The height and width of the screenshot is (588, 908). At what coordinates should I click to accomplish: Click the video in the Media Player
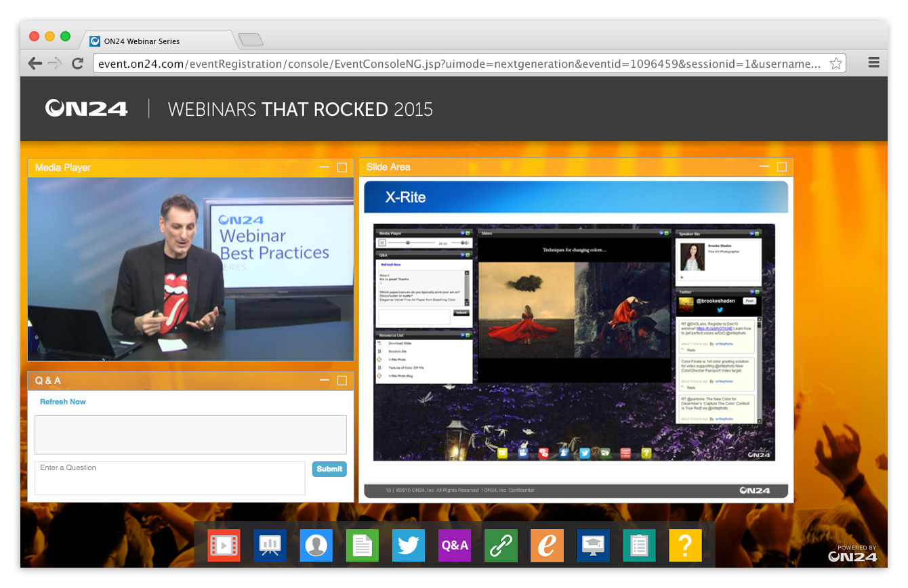pos(190,269)
